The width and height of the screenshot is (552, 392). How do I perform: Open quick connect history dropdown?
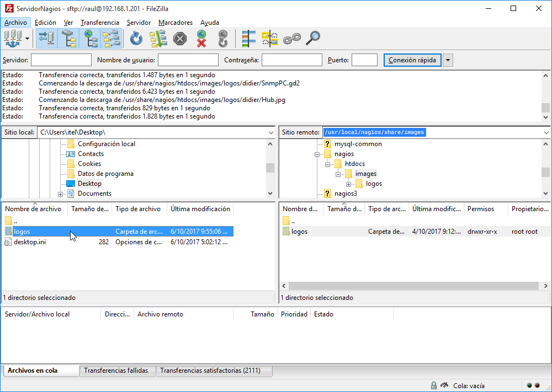pos(448,60)
